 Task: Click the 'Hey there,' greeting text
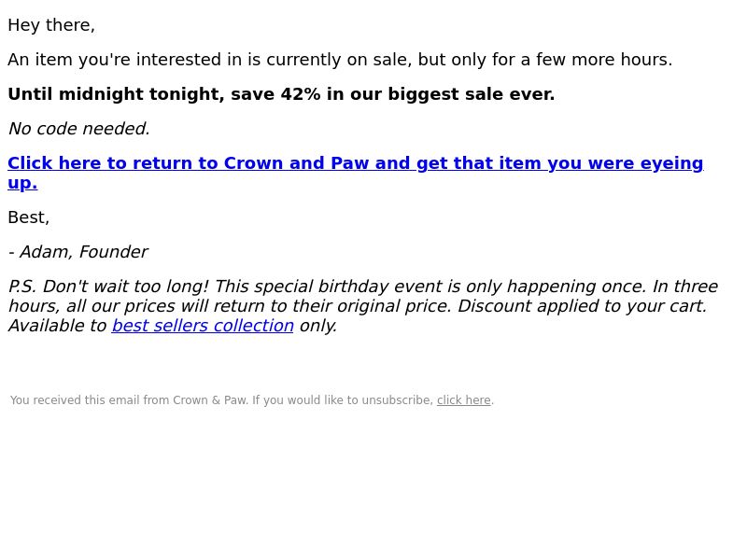click(x=51, y=25)
